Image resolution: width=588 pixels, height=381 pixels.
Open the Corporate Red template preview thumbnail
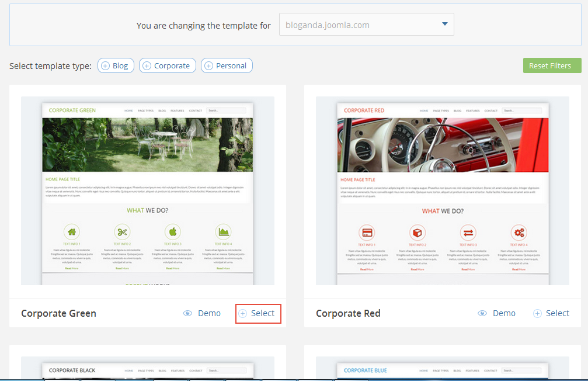click(443, 190)
